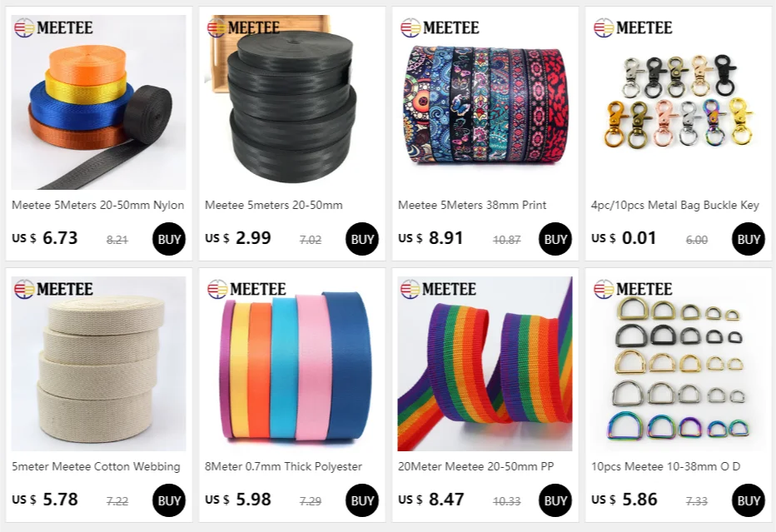Open title link '10pcs Meetee 10-38mm O D'
The height and width of the screenshot is (532, 776).
(665, 466)
